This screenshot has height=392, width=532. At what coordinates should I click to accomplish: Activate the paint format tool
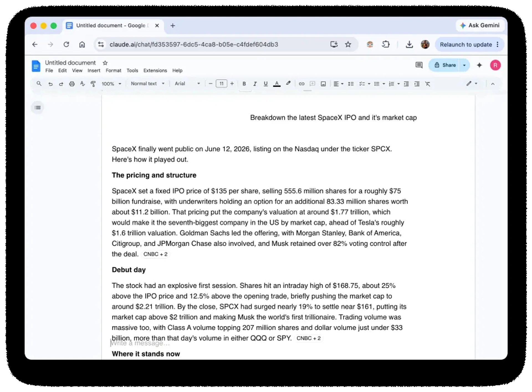pos(93,84)
